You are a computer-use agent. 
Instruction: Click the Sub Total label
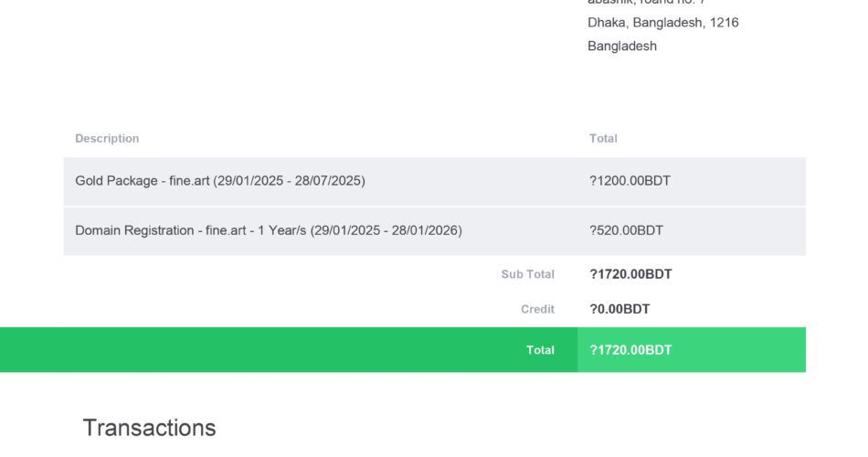[x=527, y=274]
